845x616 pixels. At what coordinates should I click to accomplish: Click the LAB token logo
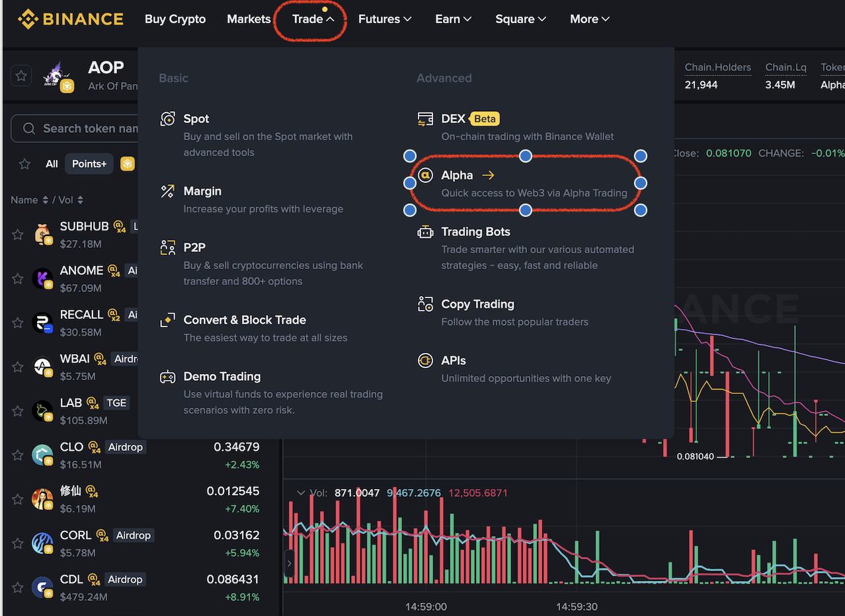[42, 410]
